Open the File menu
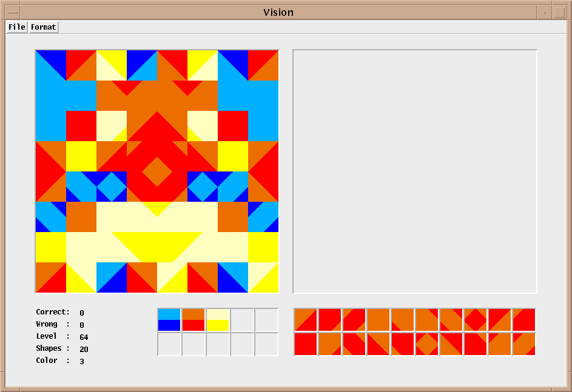The width and height of the screenshot is (572, 392). click(17, 27)
